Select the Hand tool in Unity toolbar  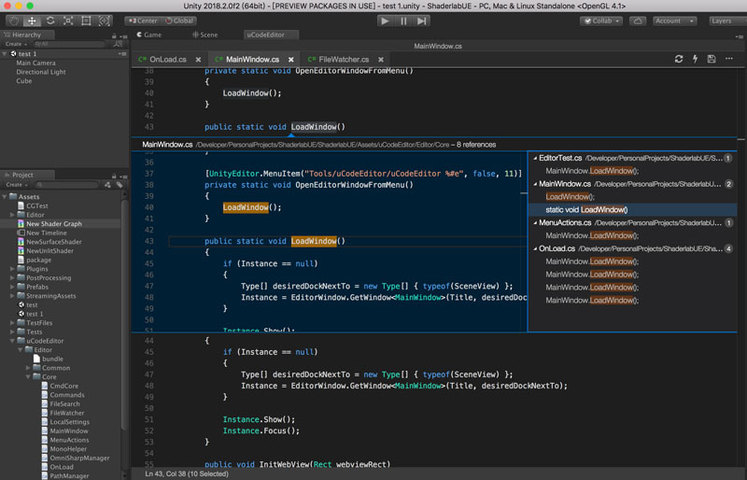14,21
